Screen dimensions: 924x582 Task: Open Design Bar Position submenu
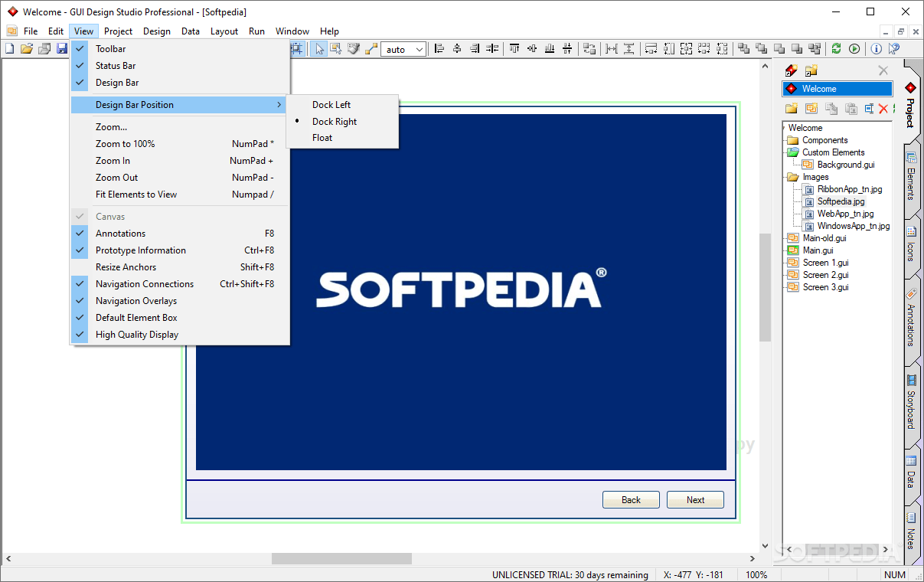(180, 105)
